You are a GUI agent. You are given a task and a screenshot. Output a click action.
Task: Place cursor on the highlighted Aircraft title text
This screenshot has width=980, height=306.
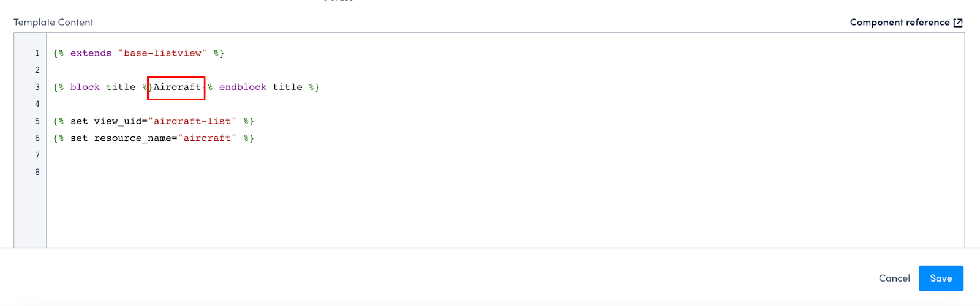[x=177, y=87]
